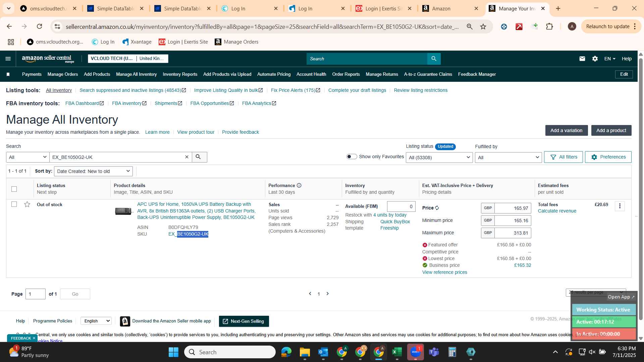Click the Next-Gen Selling button
The height and width of the screenshot is (362, 644).
point(244,321)
